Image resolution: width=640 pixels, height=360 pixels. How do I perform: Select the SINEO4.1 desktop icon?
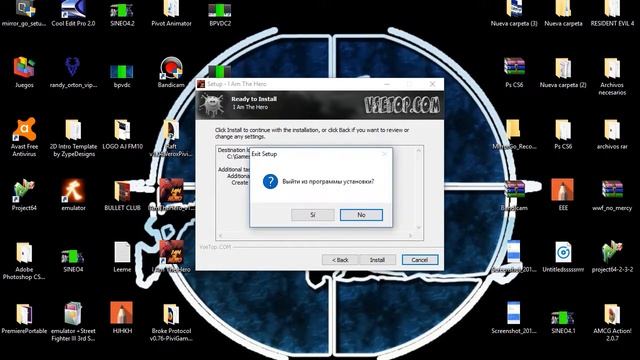click(563, 322)
